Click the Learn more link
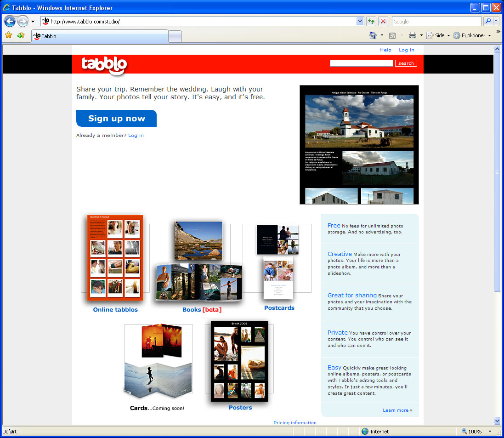This screenshot has width=504, height=438. coord(397,410)
